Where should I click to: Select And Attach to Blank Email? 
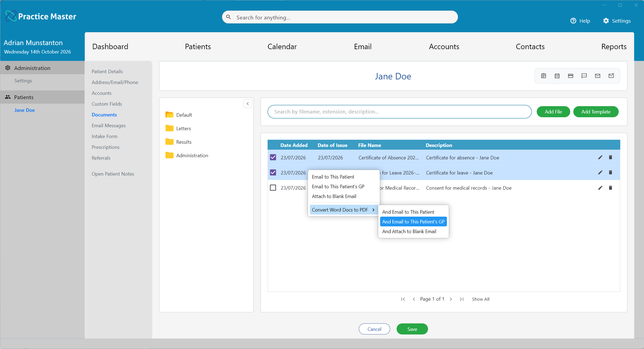(x=413, y=231)
